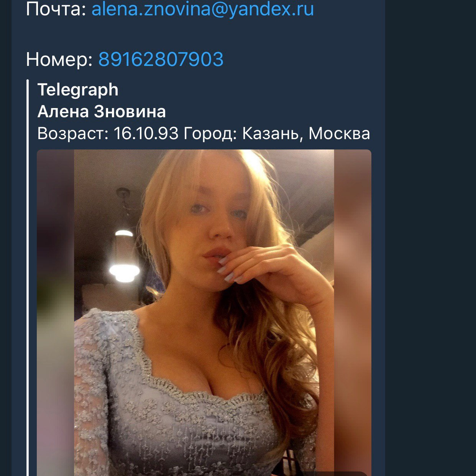Open the preview description starting with Возраст
The image size is (476, 476).
pos(203,133)
